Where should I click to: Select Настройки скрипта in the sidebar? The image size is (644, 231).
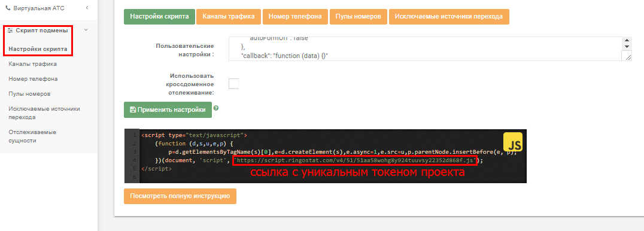click(x=38, y=49)
